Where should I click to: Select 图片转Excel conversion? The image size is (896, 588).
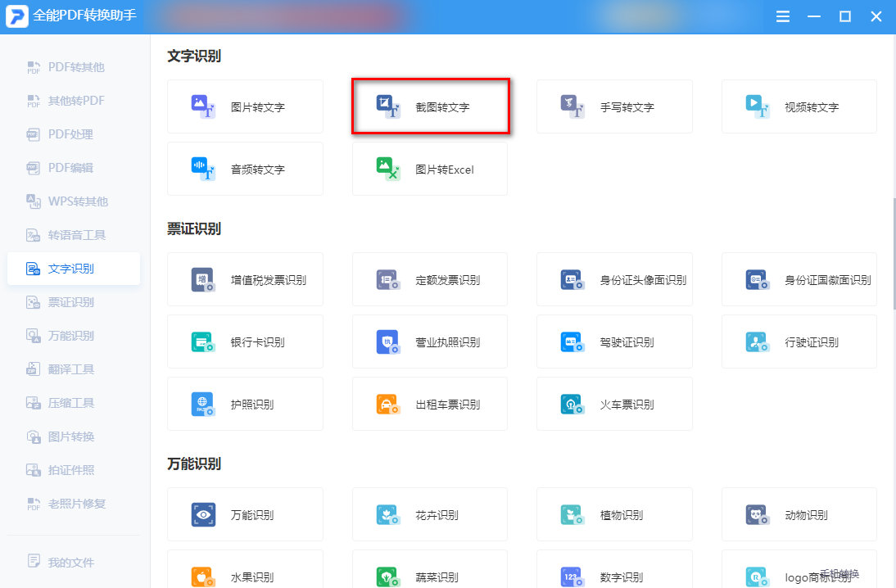[429, 169]
